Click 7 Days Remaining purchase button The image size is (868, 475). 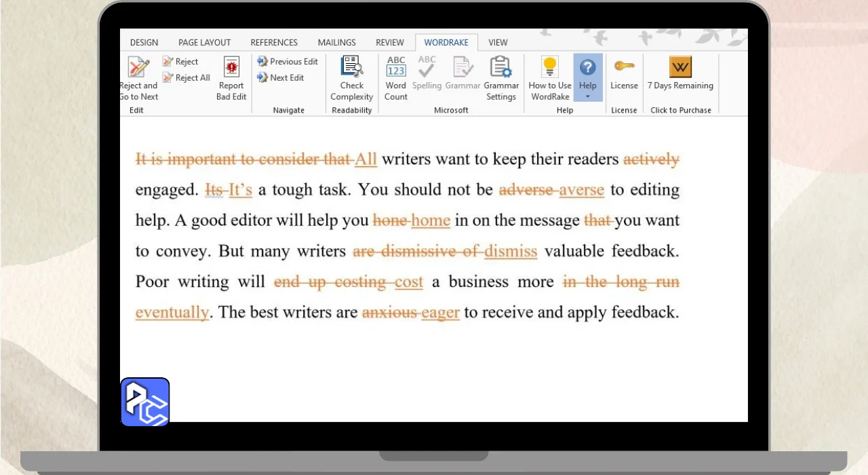coord(680,68)
